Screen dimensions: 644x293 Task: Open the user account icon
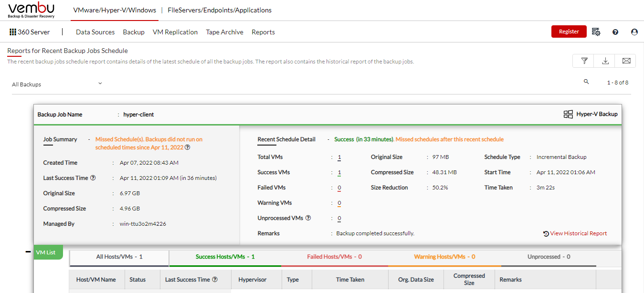[634, 32]
